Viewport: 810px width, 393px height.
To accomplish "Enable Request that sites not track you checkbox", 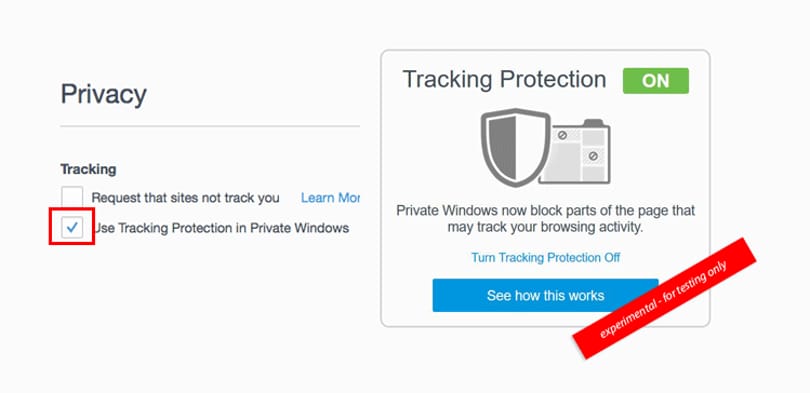I will pos(72,197).
